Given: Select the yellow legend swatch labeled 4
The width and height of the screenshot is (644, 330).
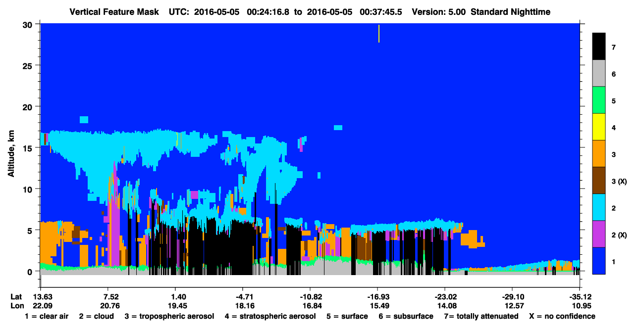Looking at the screenshot, I should coord(599,127).
